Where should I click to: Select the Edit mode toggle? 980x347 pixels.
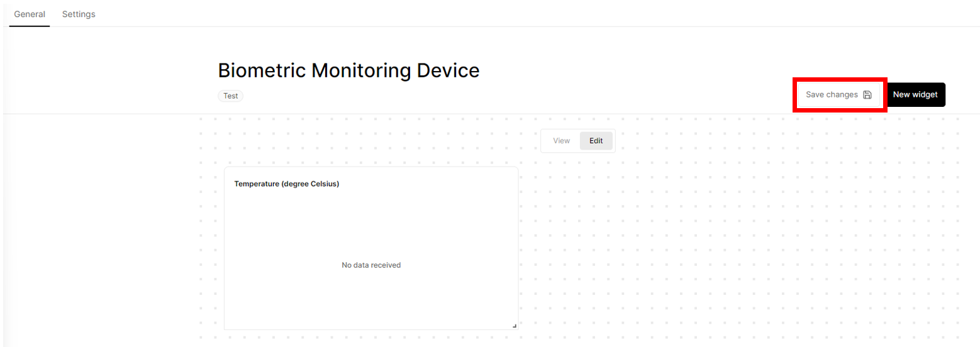(x=596, y=141)
